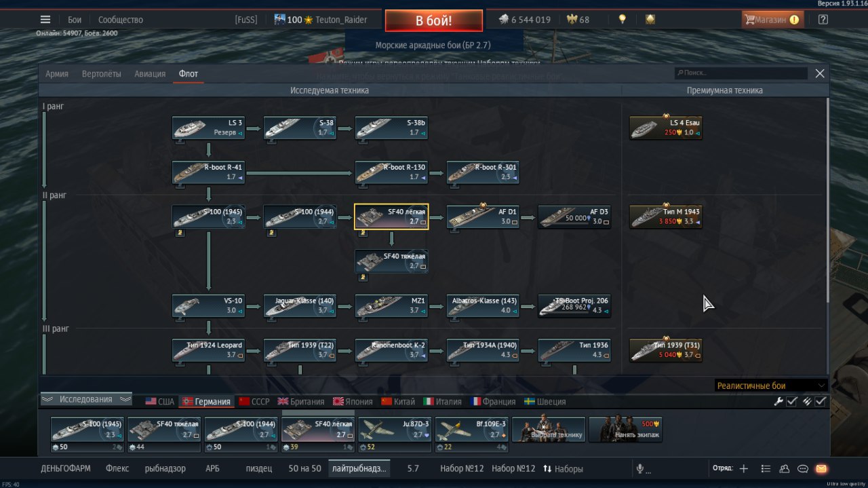Open the Магазин shop button
Viewport: 868px width, 488px height.
[x=772, y=20]
